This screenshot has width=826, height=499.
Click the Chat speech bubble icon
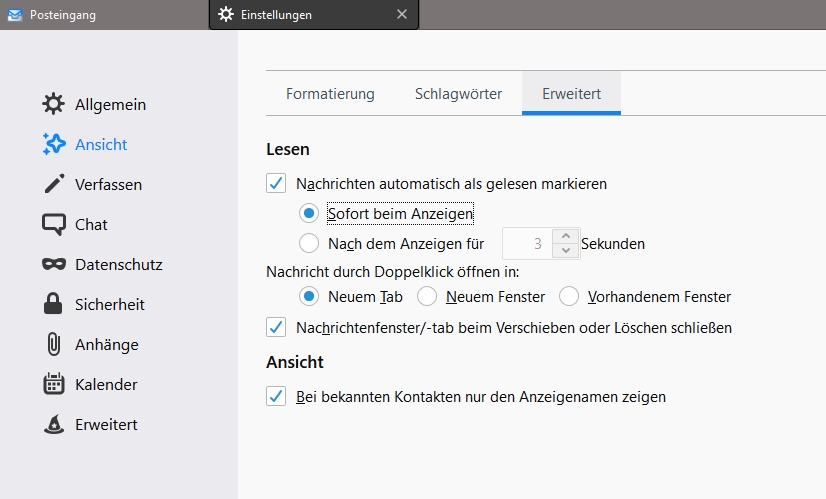pos(54,224)
